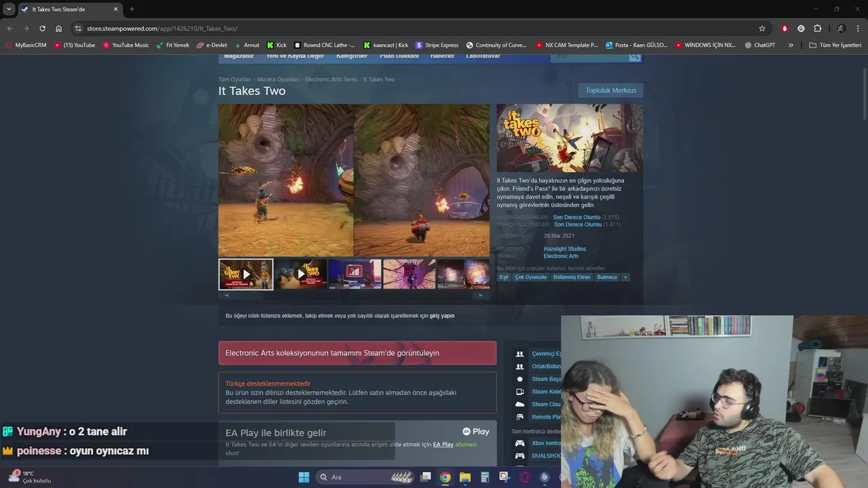Screen dimensions: 868x488
Task: Open recent reviews Son Derece Olumlu (2.575)
Action: click(585, 218)
